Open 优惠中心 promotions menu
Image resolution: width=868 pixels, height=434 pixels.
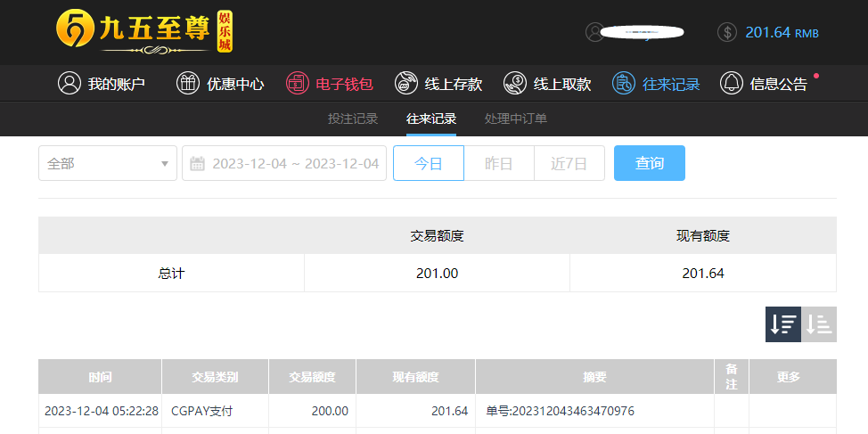coord(235,84)
